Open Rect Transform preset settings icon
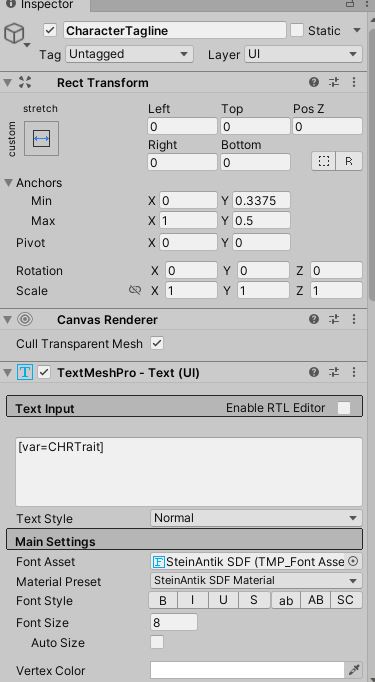Image resolution: width=375 pixels, height=682 pixels. [334, 82]
